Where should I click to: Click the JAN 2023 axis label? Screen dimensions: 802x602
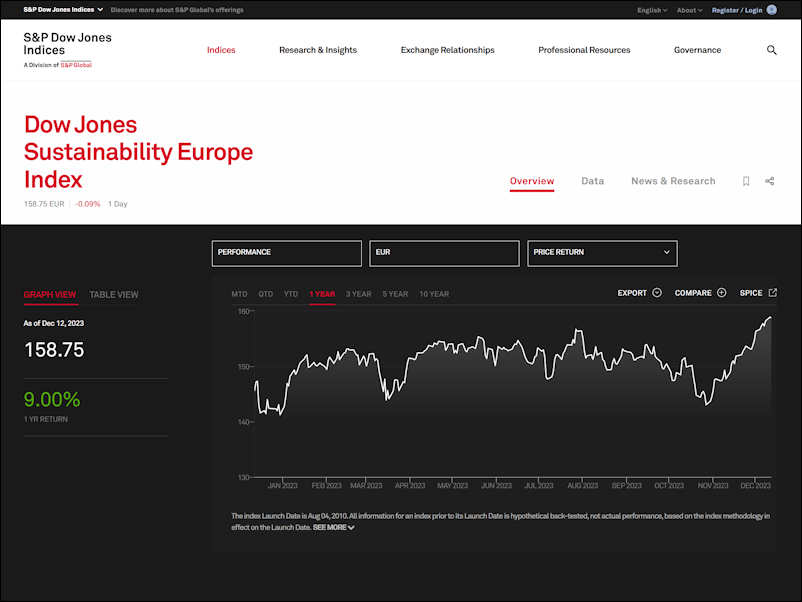click(x=282, y=485)
